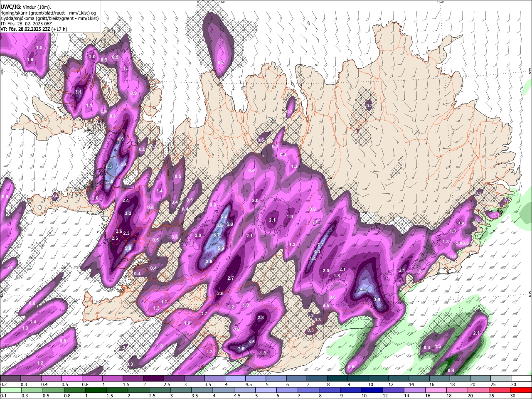
Task: Click the 1.7 map value
Action: click(x=204, y=313)
